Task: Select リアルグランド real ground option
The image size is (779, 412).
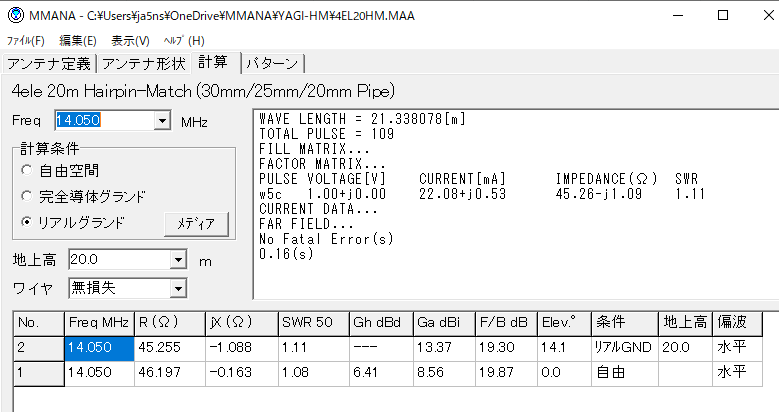Action: 26,222
